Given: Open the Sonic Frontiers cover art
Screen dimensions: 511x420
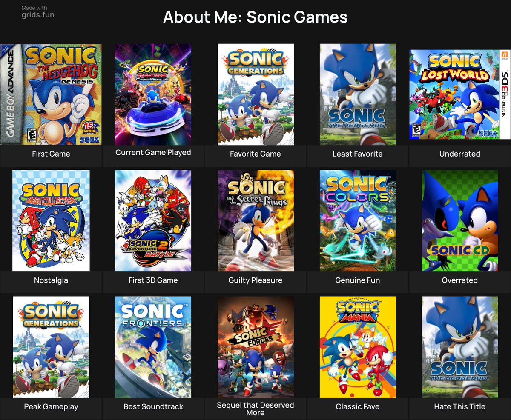Looking at the screenshot, I should [153, 347].
